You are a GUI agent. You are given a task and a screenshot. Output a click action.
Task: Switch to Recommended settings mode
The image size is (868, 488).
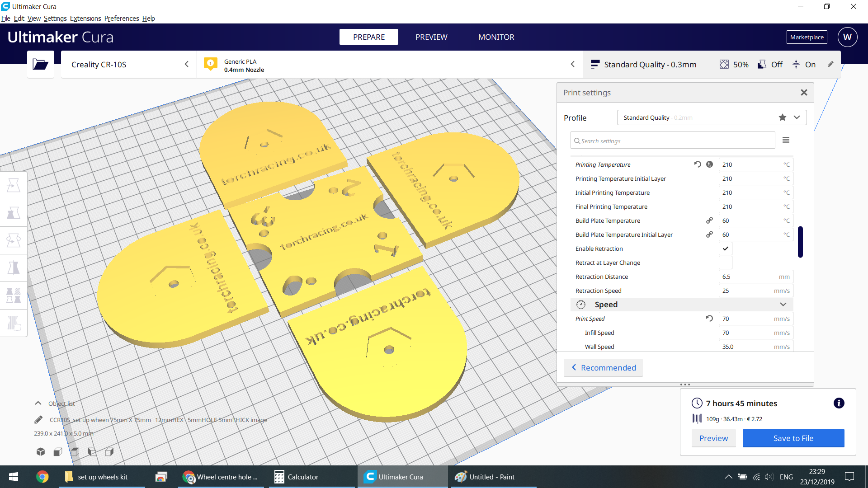tap(603, 368)
